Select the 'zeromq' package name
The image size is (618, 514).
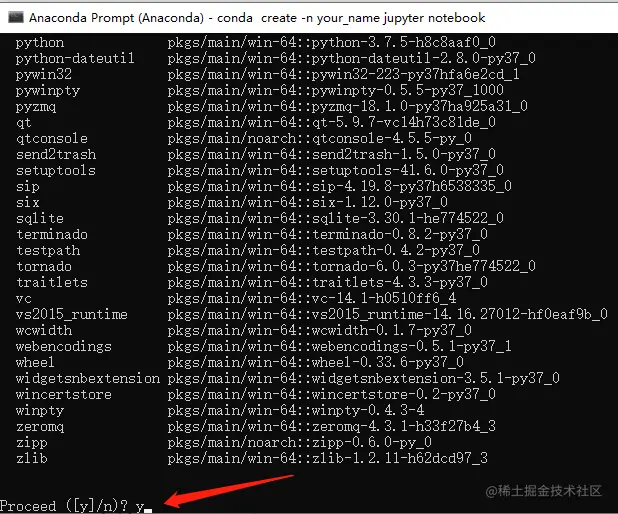pyautogui.click(x=40, y=427)
